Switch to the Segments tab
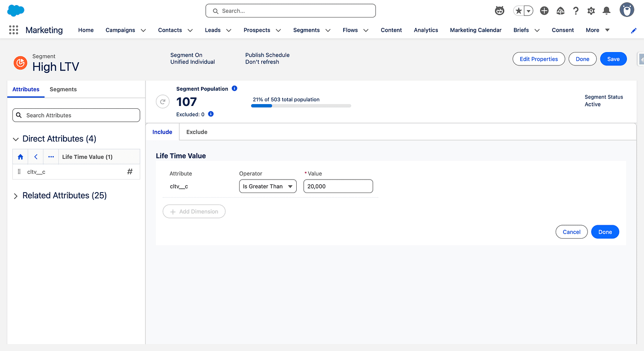 coord(63,89)
